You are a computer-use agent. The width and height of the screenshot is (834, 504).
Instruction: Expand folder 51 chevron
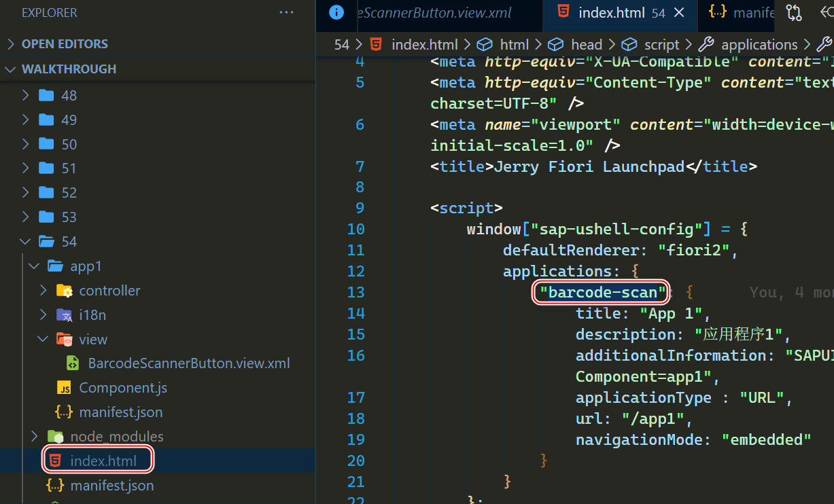pyautogui.click(x=25, y=168)
